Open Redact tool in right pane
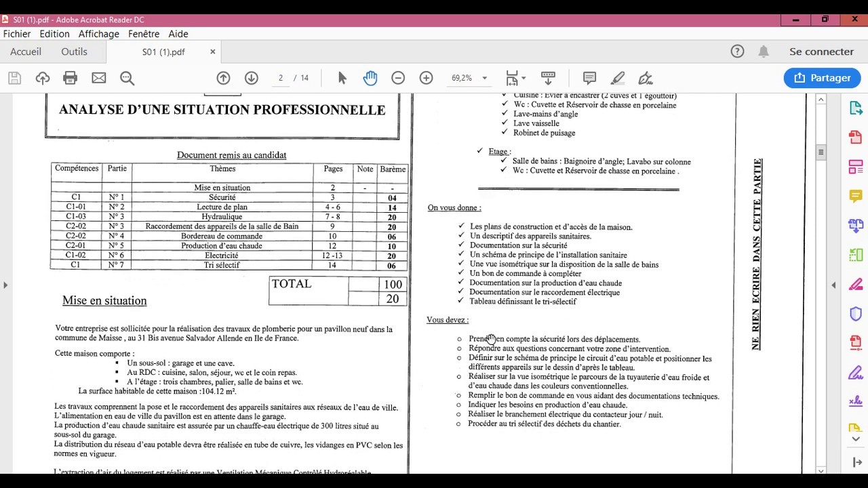The width and height of the screenshot is (868, 488). point(855,284)
